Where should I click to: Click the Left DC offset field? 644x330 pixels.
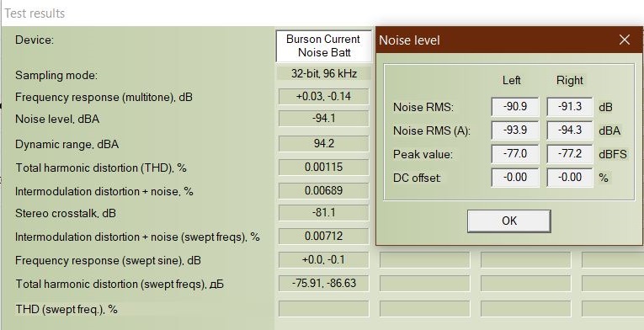(515, 178)
